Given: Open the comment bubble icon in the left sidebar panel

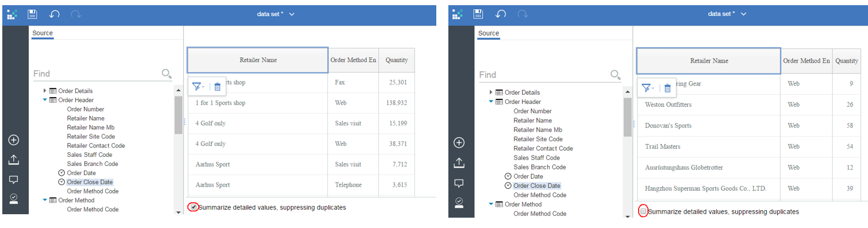Looking at the screenshot, I should (14, 180).
